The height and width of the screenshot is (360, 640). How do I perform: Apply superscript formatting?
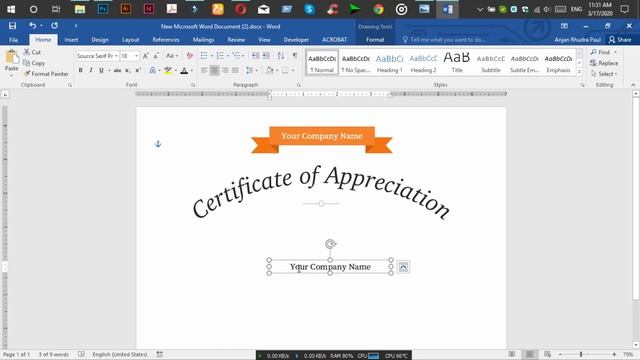tap(138, 70)
